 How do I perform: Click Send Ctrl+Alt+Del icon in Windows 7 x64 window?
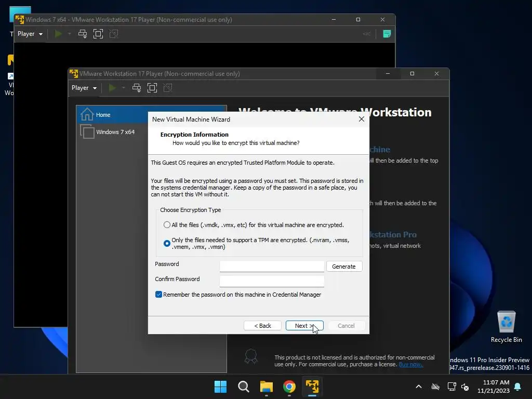click(83, 34)
